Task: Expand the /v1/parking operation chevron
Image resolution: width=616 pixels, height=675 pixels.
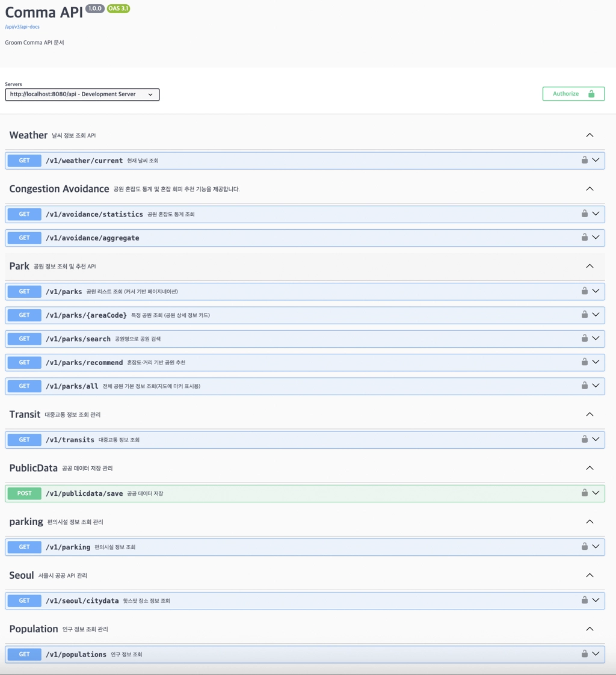Action: (596, 546)
